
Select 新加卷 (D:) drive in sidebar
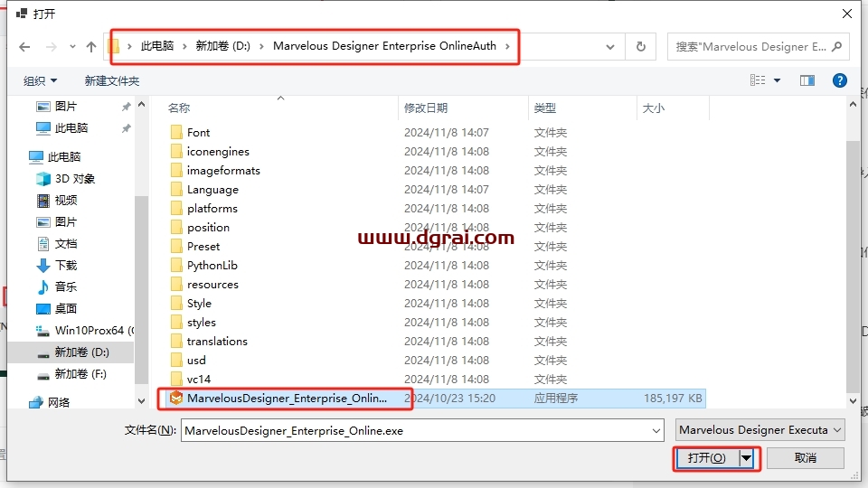click(x=81, y=352)
